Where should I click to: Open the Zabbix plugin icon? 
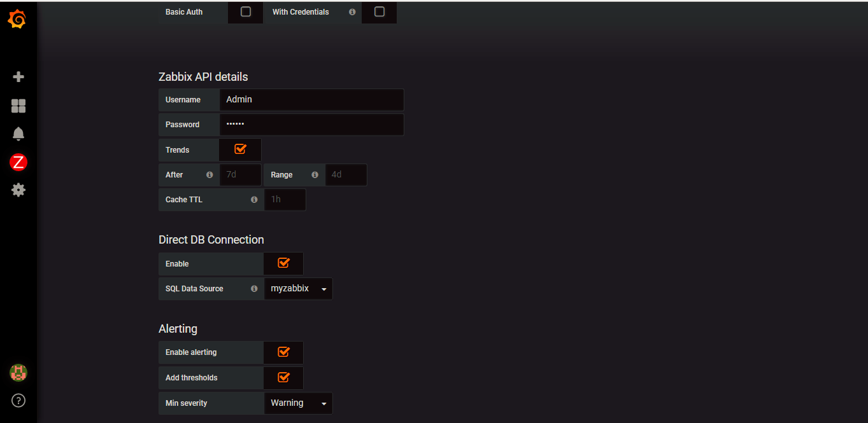(x=18, y=162)
